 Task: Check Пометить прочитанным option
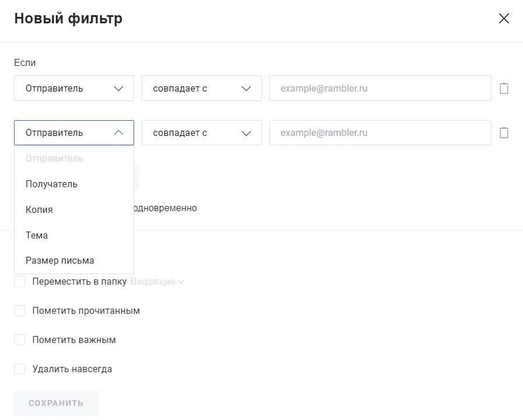point(20,311)
